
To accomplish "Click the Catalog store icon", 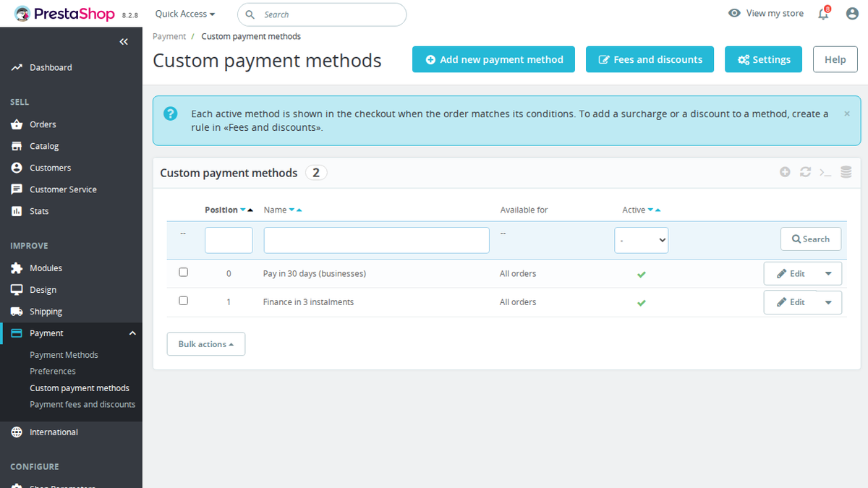I will click(17, 146).
